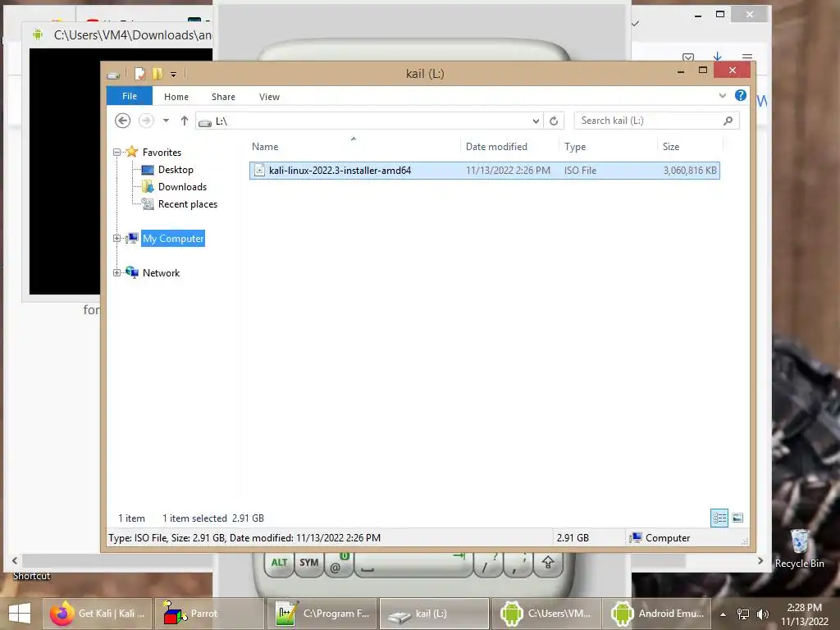Sort files by Size column

click(x=690, y=147)
